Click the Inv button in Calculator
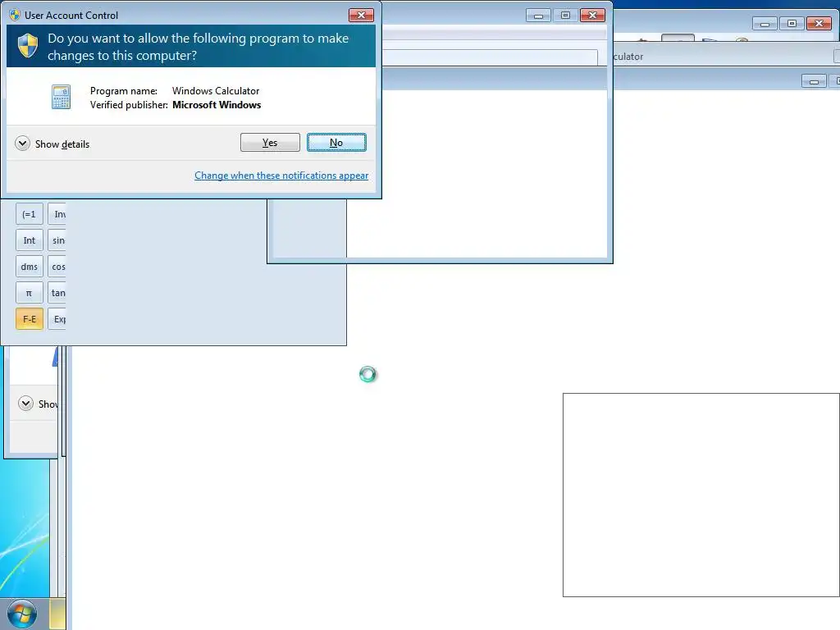840x630 pixels. [57, 214]
